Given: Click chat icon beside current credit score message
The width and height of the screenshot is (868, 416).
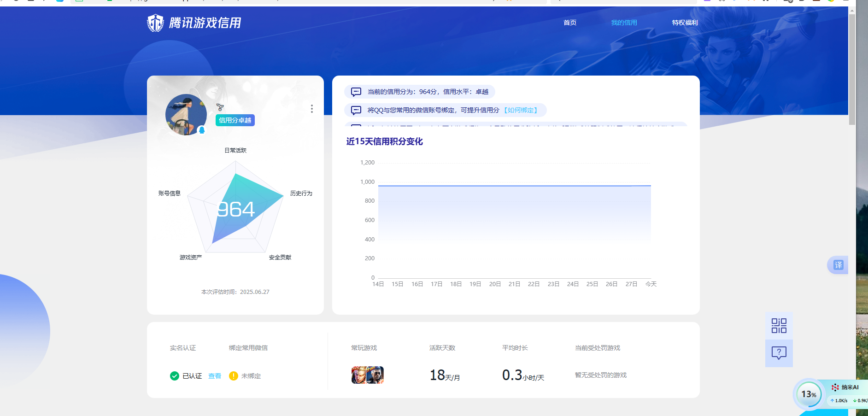Looking at the screenshot, I should click(x=356, y=92).
